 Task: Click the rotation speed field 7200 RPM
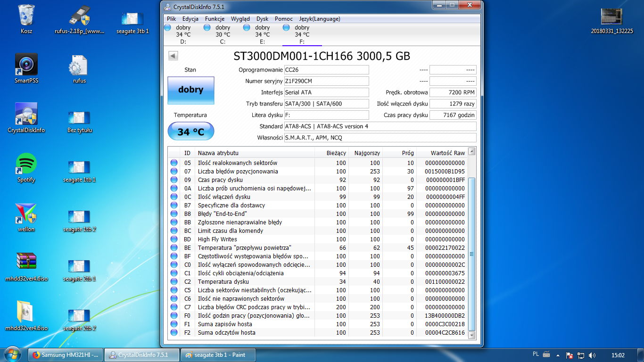coord(453,92)
